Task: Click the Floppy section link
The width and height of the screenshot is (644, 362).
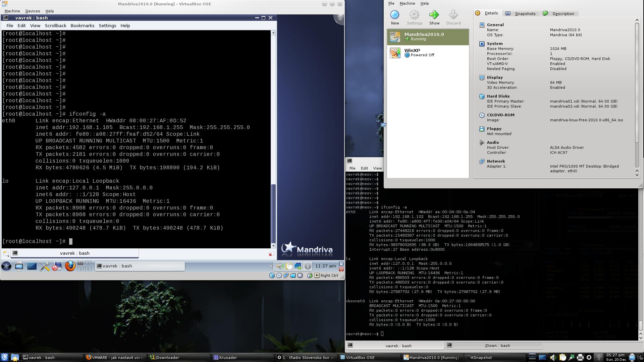Action: click(x=494, y=129)
